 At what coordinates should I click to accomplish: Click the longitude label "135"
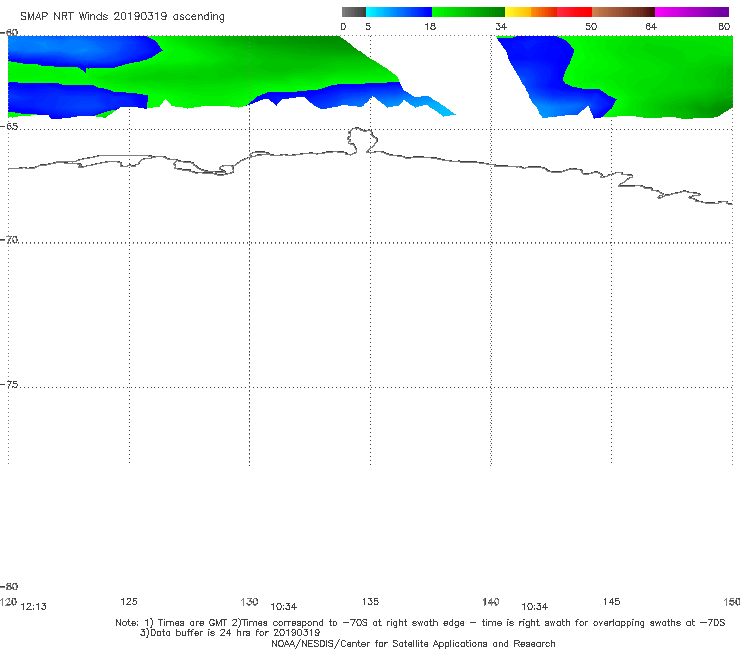pyautogui.click(x=370, y=602)
